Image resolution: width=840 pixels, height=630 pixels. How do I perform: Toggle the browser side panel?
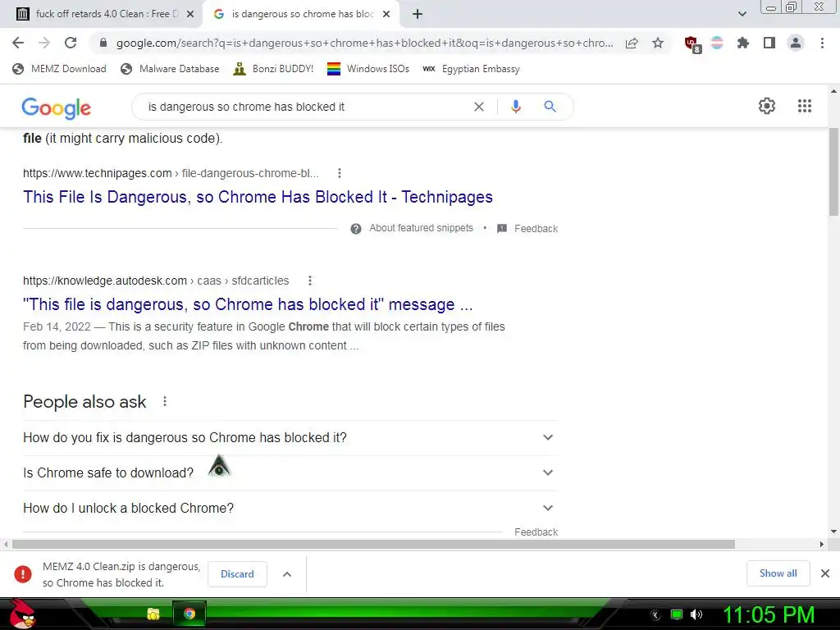(769, 43)
